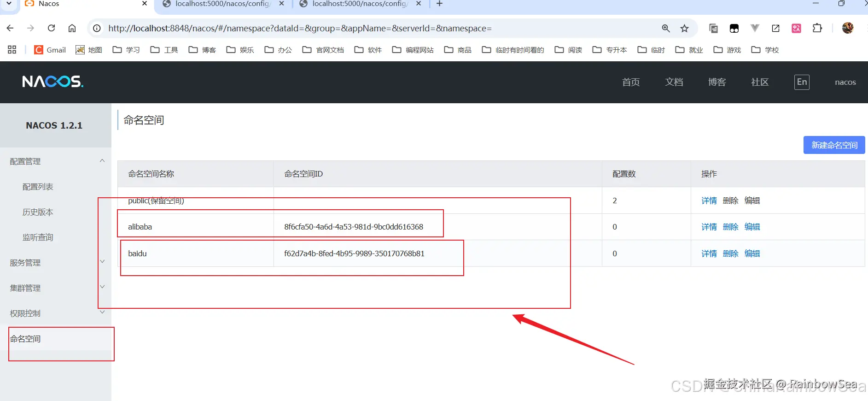Open the nacos user menu
This screenshot has height=401, width=868.
pos(845,82)
